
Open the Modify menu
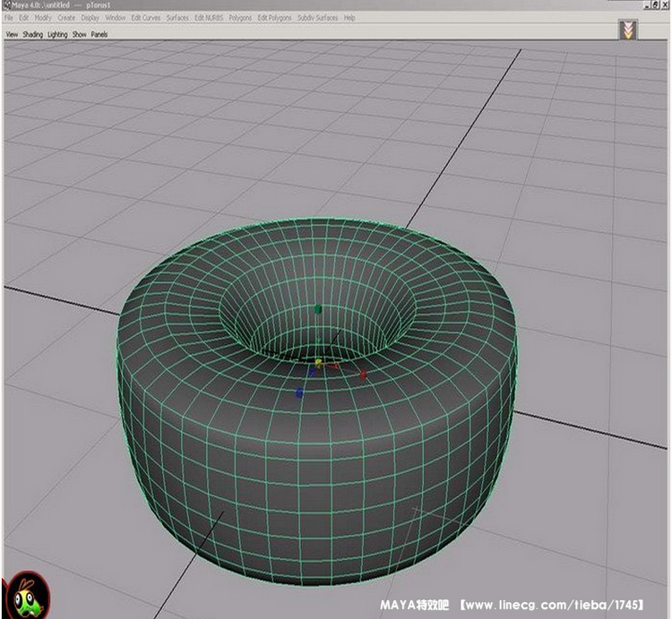click(43, 18)
